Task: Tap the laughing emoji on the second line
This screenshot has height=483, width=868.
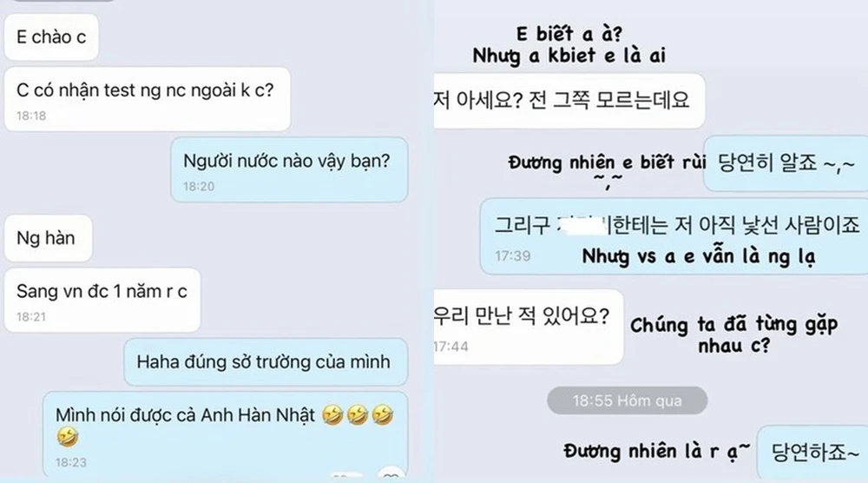Action: pyautogui.click(x=68, y=436)
